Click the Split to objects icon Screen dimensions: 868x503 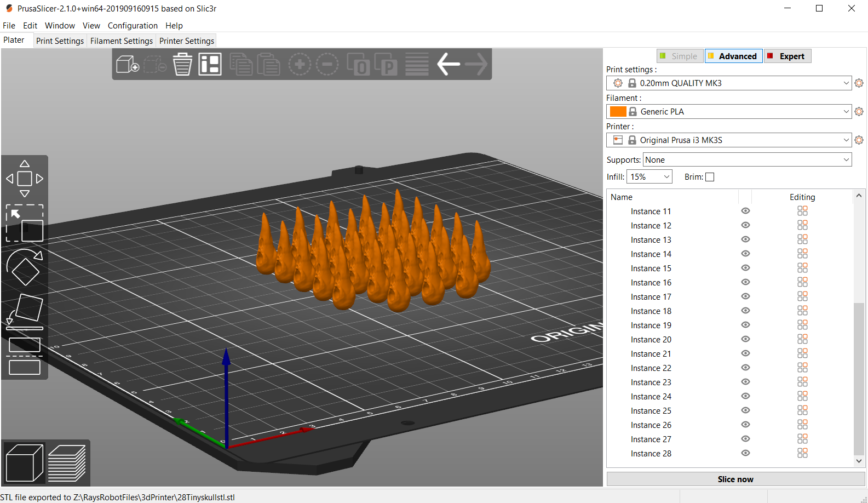[358, 65]
